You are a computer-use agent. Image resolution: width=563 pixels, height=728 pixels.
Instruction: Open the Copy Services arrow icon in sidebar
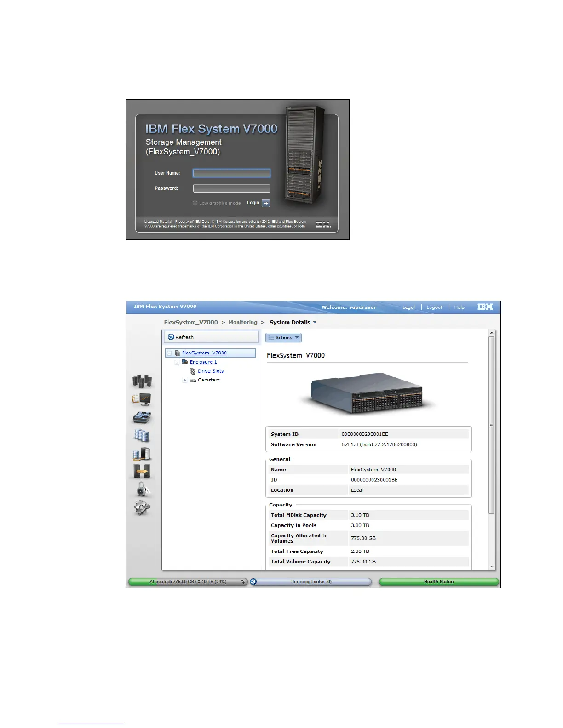142,472
